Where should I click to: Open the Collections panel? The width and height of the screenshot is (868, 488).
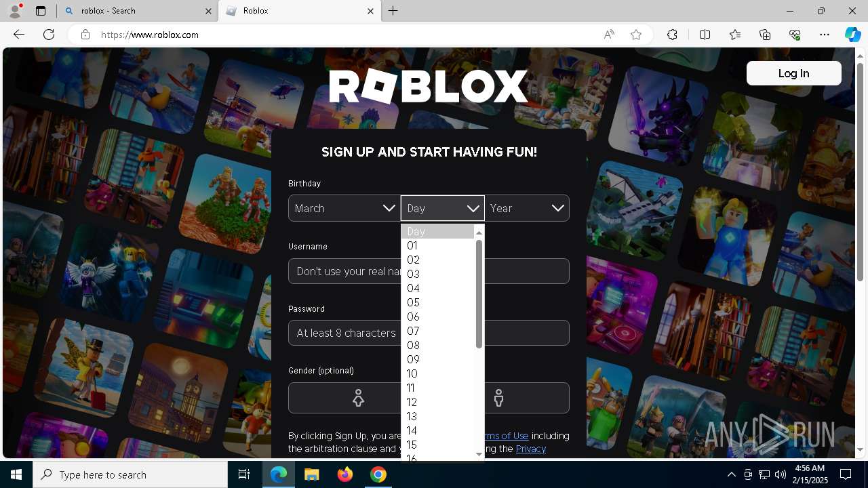coord(765,35)
